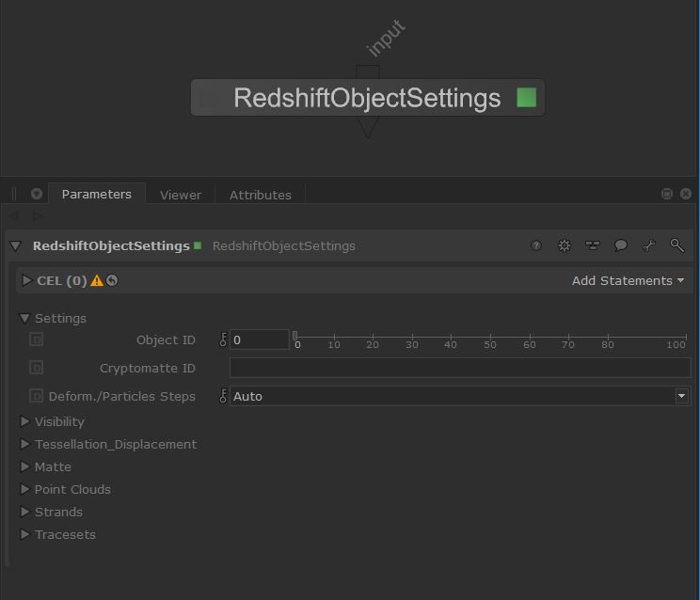Click the panel maximize icon beside close

667,194
